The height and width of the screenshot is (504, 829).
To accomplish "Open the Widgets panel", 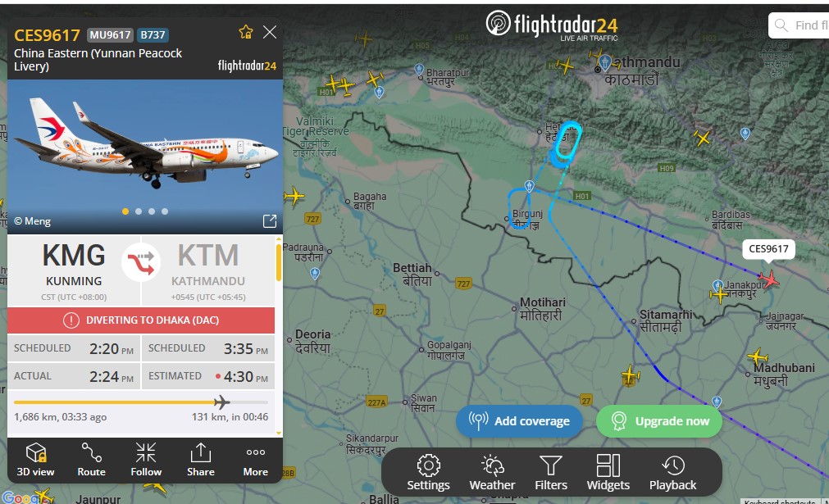I will pos(608,473).
